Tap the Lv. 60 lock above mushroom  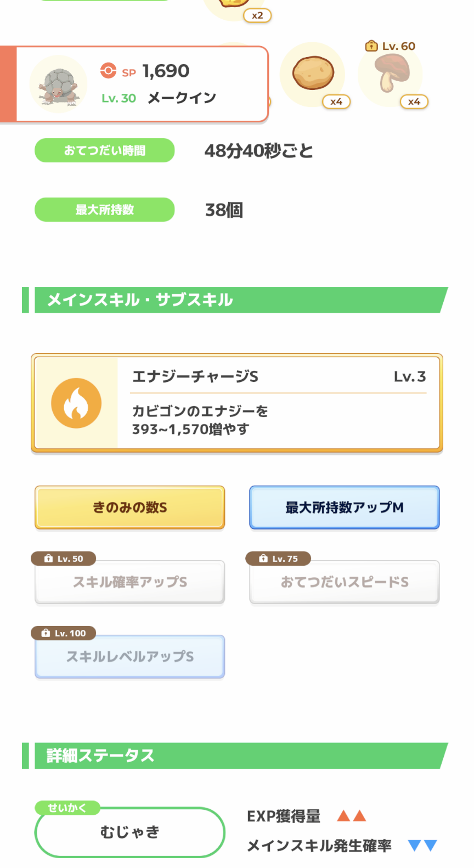click(390, 46)
